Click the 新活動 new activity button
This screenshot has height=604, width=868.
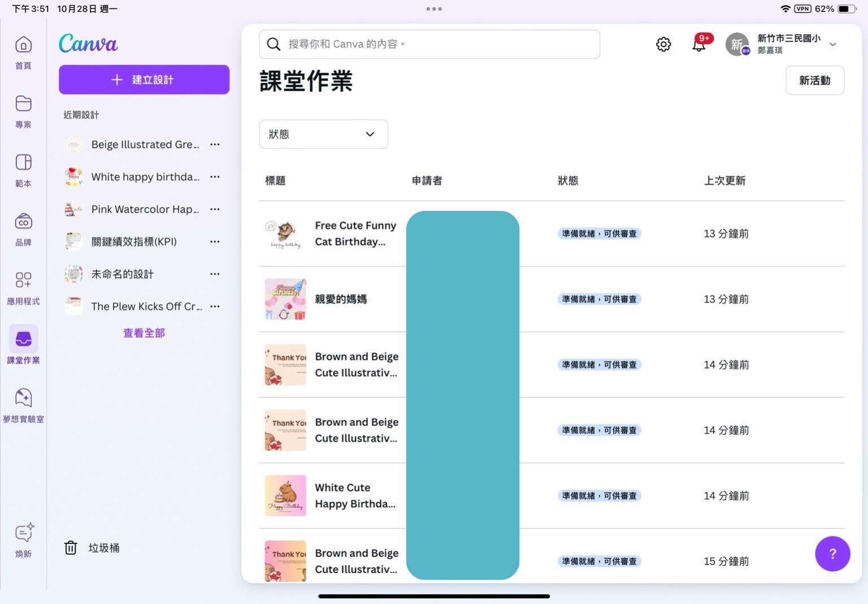pyautogui.click(x=814, y=80)
